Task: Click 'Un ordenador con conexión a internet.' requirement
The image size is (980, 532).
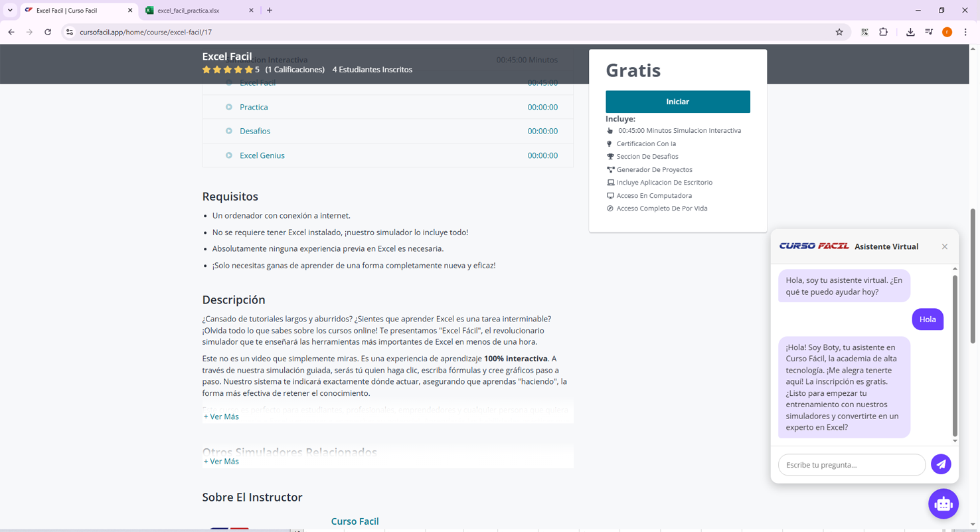Action: tap(282, 215)
